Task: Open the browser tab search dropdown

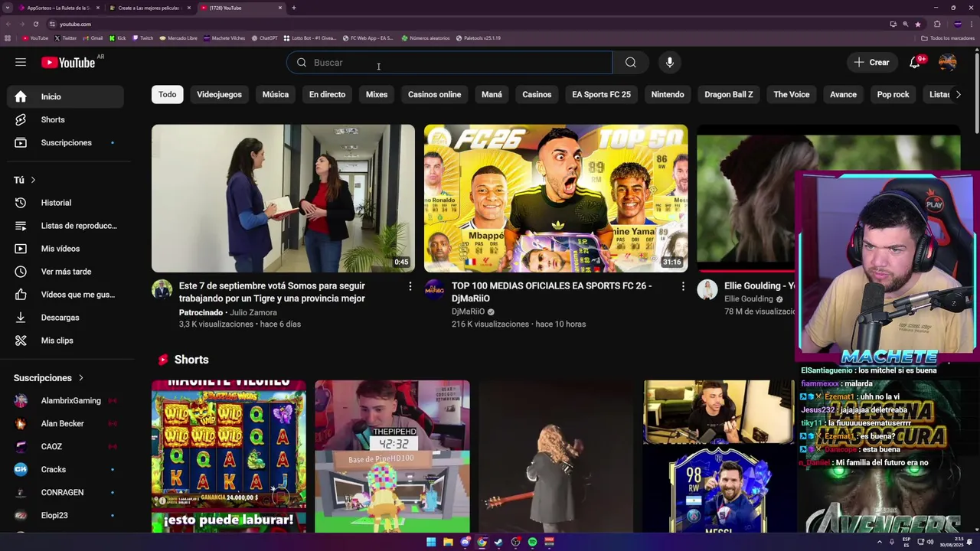Action: click(x=8, y=8)
